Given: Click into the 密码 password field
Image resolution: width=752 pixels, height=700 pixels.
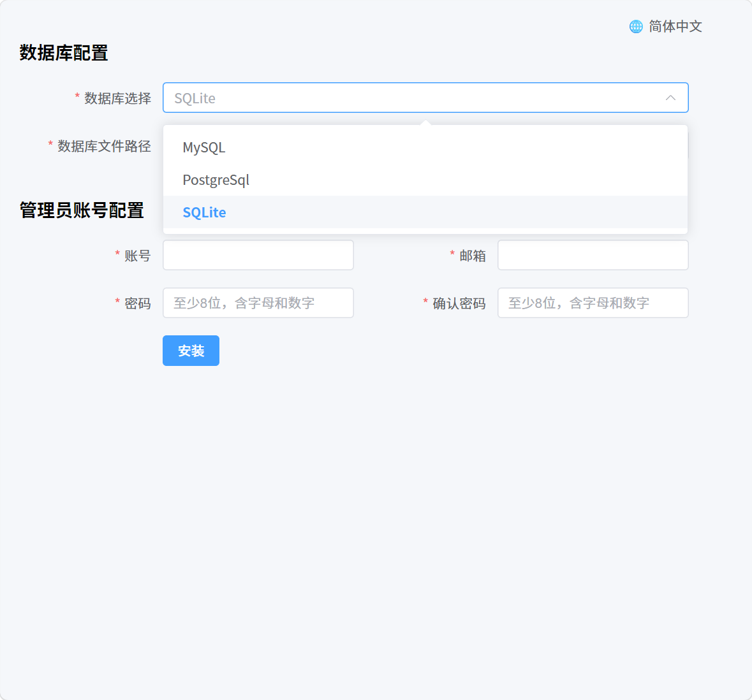Looking at the screenshot, I should pyautogui.click(x=258, y=303).
